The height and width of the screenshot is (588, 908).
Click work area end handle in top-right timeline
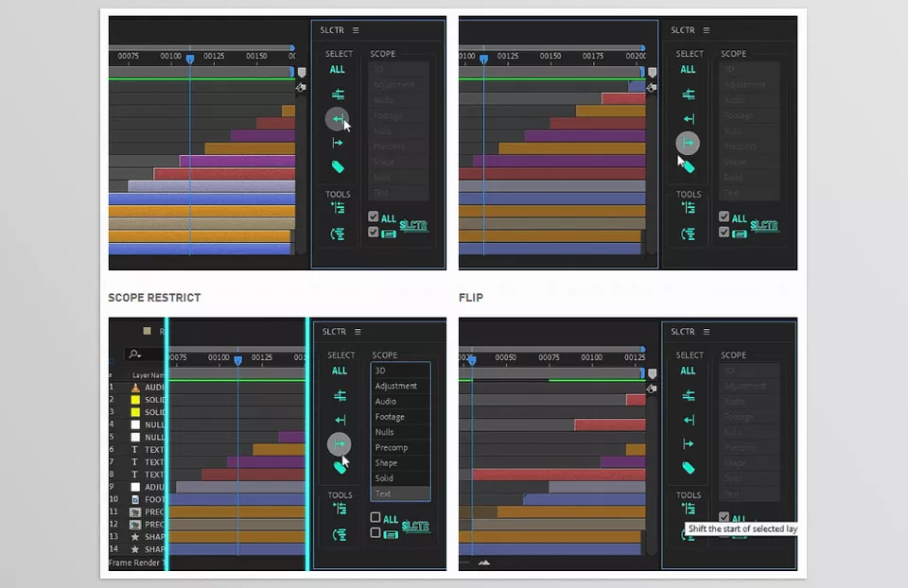tap(643, 72)
